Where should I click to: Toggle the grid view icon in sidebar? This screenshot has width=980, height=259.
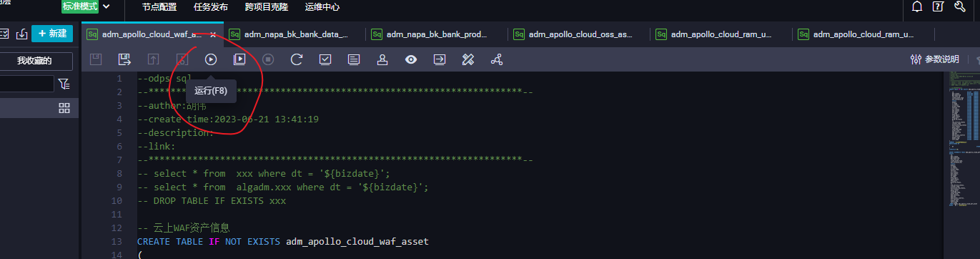click(x=64, y=107)
